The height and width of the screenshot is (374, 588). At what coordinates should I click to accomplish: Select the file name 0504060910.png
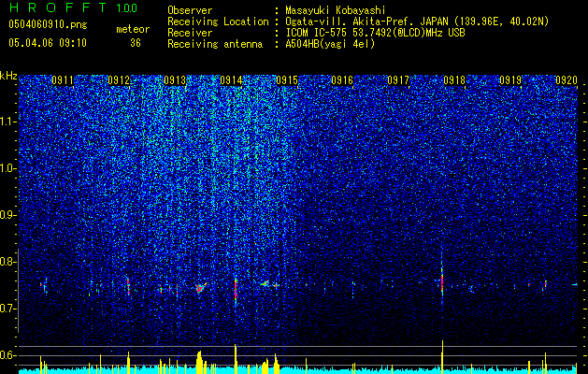48,25
